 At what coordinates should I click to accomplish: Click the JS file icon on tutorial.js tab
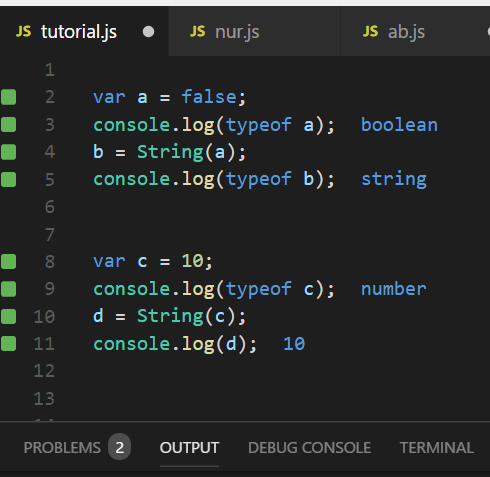point(24,32)
